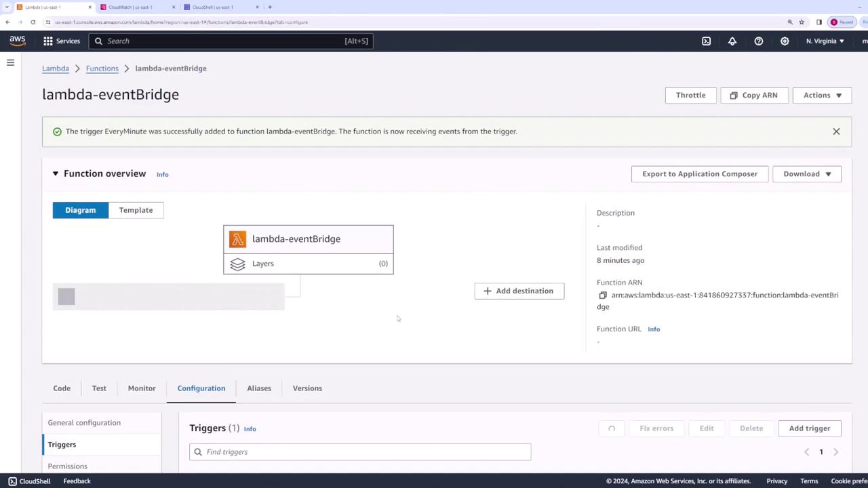This screenshot has width=868, height=488.
Task: Open the CloudShell icon in the footer
Action: [x=12, y=481]
